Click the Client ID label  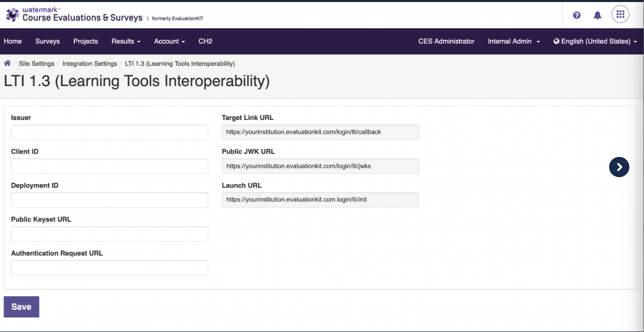click(x=25, y=152)
